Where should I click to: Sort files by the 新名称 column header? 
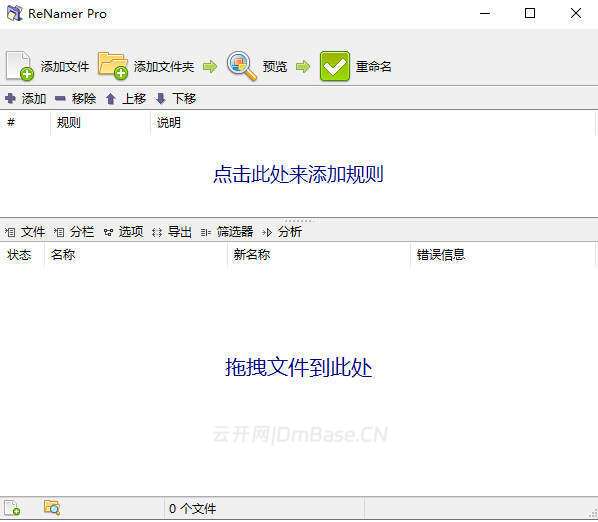pyautogui.click(x=319, y=254)
